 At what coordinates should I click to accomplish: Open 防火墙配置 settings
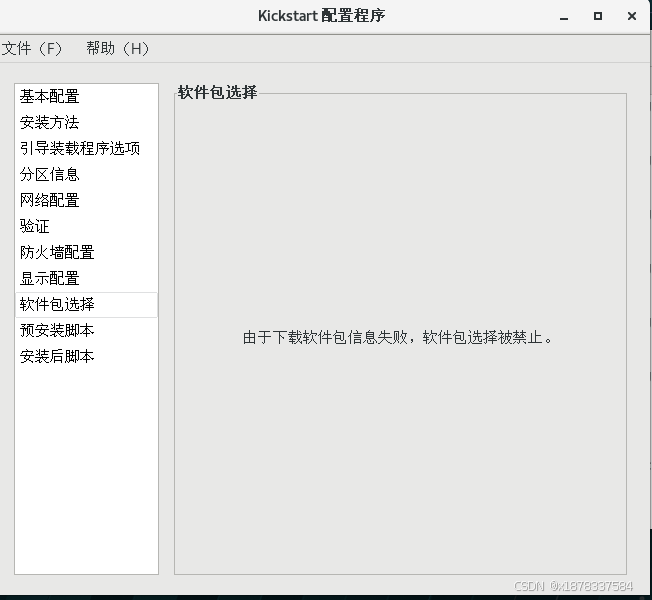coord(86,252)
